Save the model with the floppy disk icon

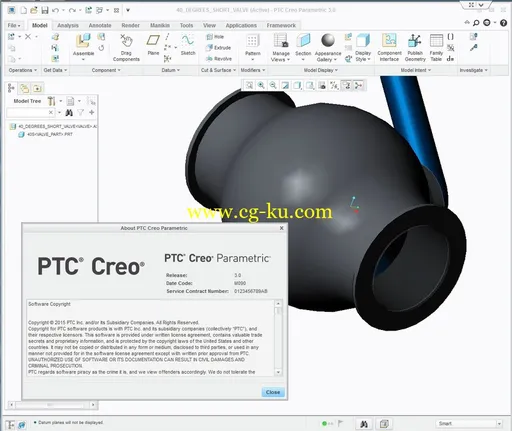pos(45,10)
